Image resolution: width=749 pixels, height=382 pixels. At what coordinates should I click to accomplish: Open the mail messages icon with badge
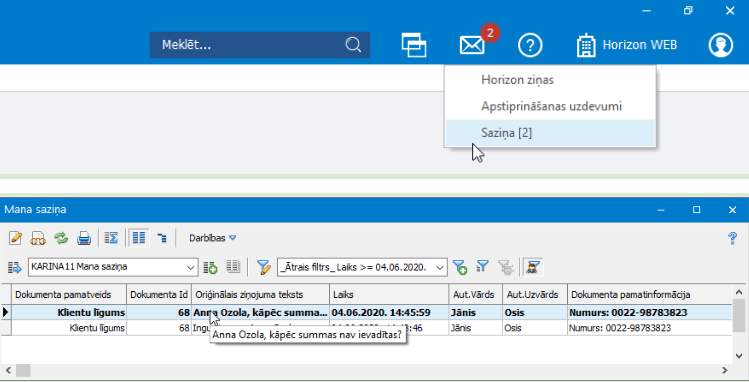click(x=472, y=45)
